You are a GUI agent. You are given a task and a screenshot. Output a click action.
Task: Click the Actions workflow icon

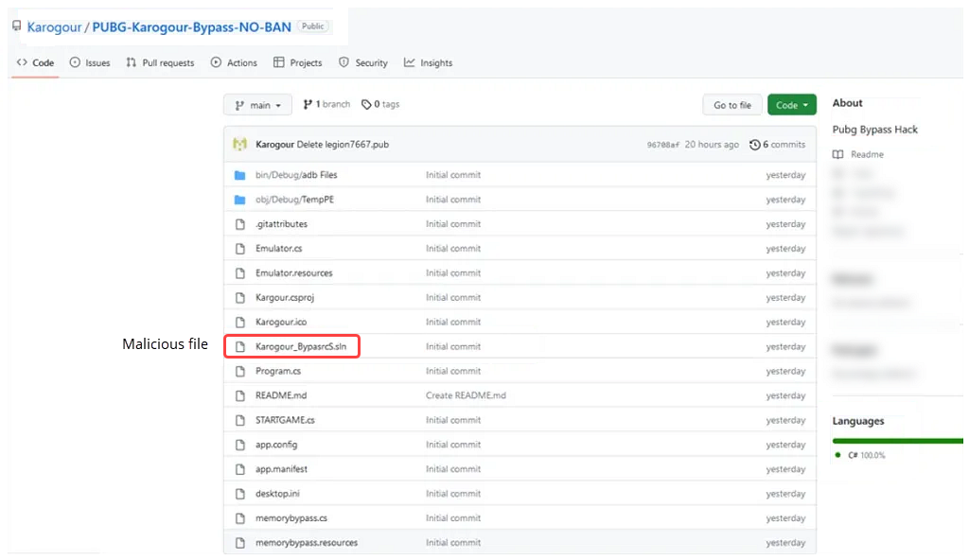coord(214,62)
